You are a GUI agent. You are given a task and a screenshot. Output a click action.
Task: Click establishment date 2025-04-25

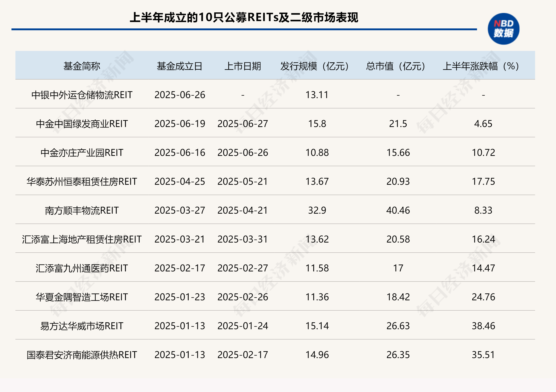pyautogui.click(x=180, y=181)
